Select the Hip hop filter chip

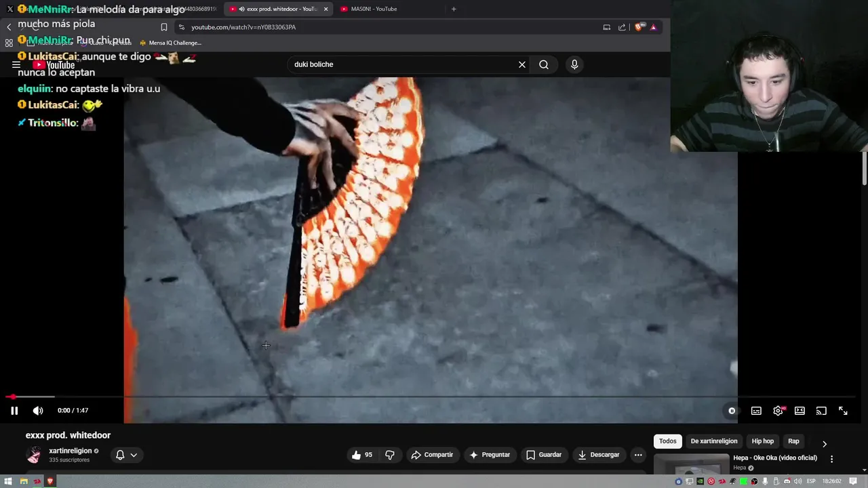763,441
